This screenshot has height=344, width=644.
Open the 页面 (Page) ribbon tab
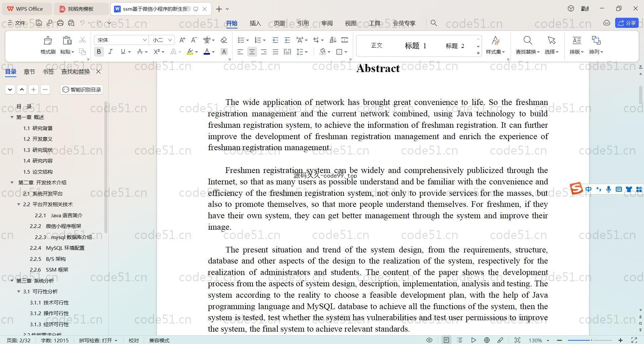[279, 23]
